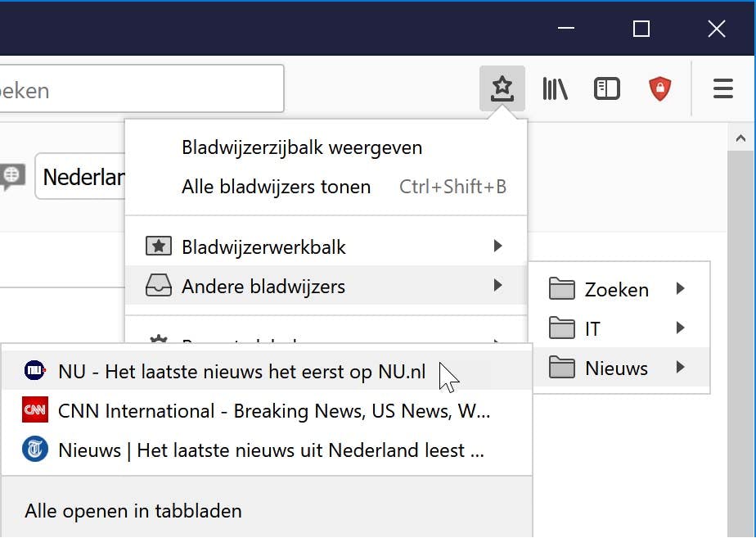Click the CNN red favicon
This screenshot has height=538, width=756.
(x=35, y=410)
